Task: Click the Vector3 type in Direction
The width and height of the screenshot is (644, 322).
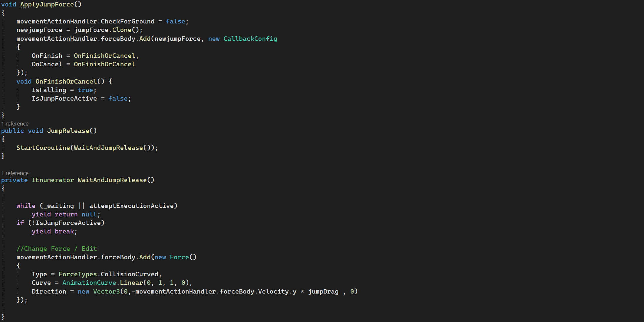Action: (107, 292)
